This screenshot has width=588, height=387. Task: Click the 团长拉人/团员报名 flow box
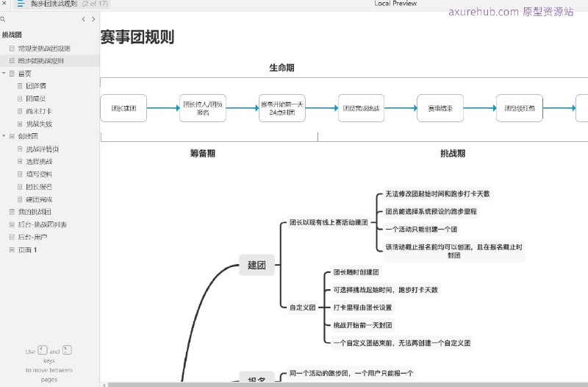pyautogui.click(x=203, y=108)
